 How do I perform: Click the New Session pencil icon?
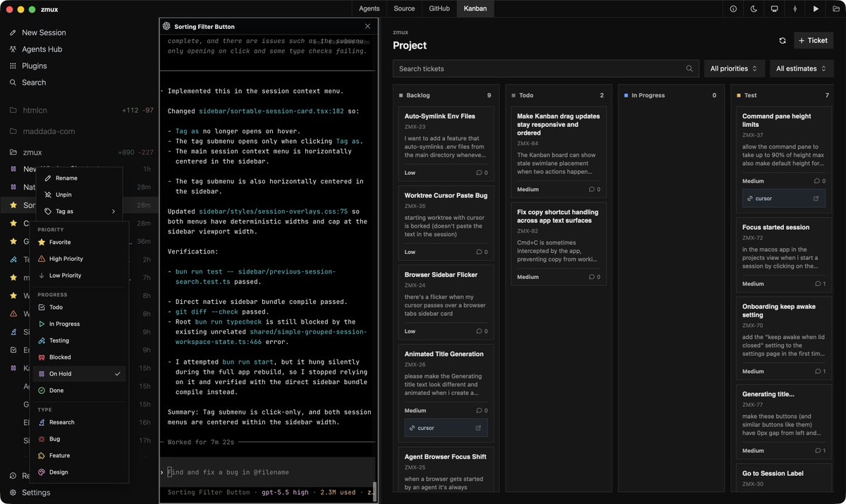click(13, 32)
